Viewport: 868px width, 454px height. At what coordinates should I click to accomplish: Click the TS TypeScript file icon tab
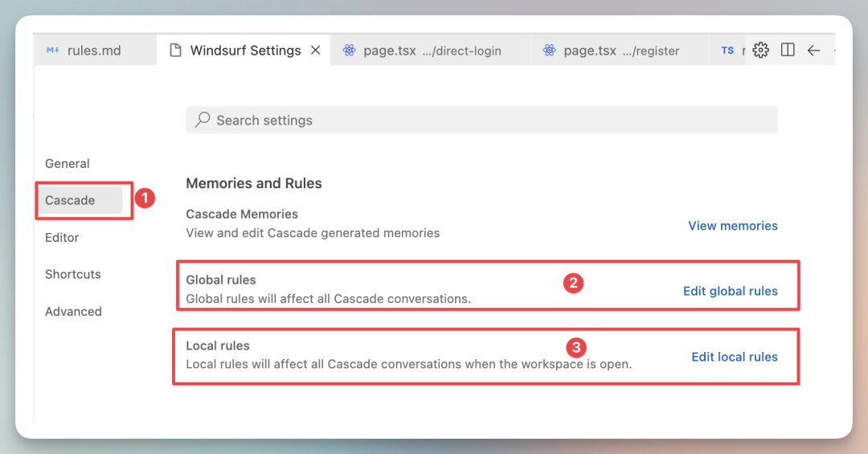point(727,51)
